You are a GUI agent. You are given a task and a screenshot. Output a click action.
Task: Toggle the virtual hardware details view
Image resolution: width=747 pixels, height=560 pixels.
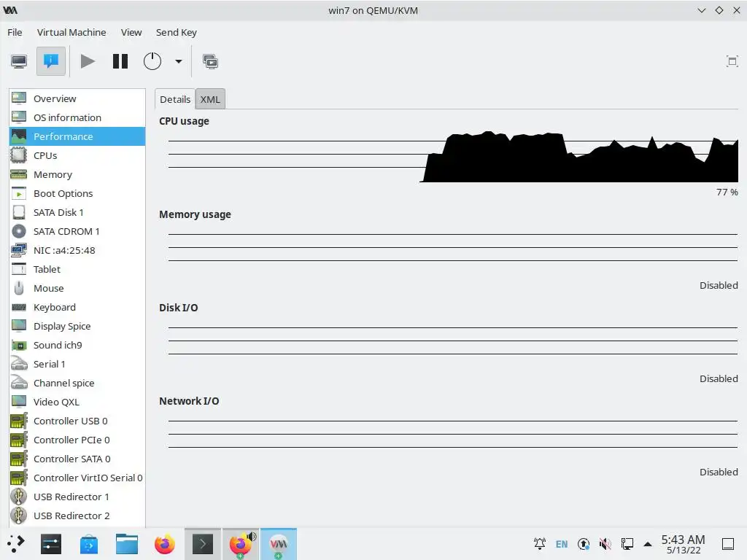tap(51, 61)
